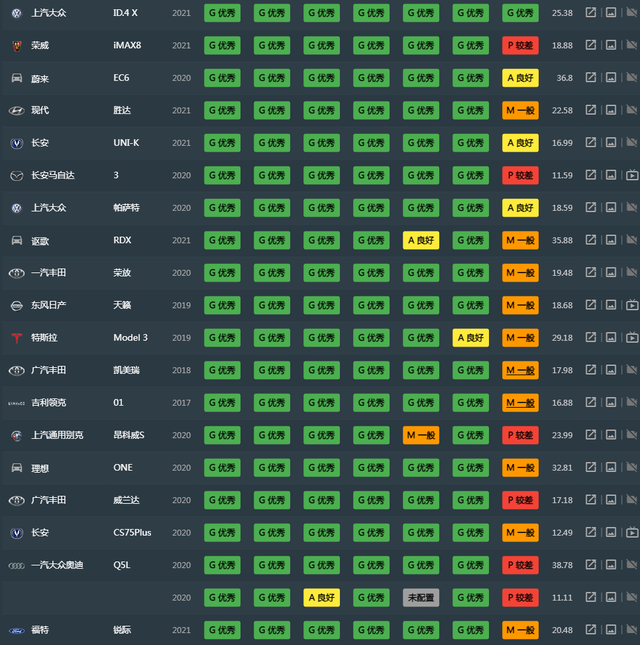Click the A 良好 badge in the UNI-K row
Viewport: 640px width, 645px height.
point(520,143)
